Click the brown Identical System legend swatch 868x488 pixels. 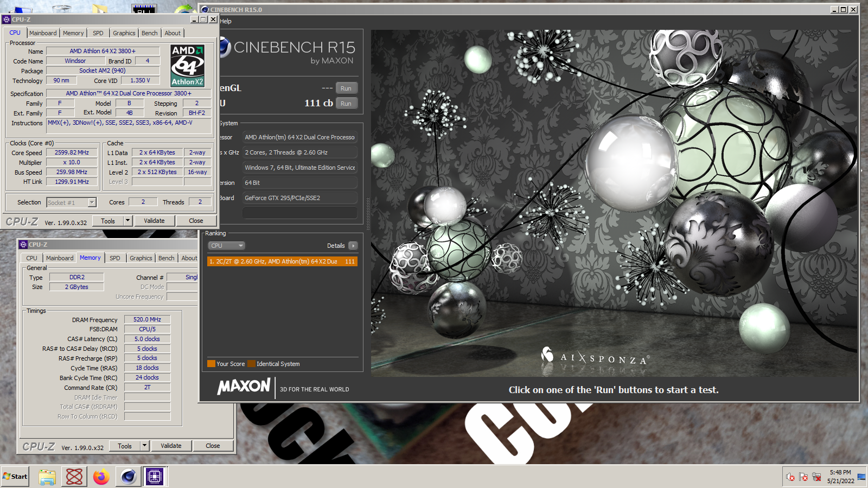click(251, 364)
